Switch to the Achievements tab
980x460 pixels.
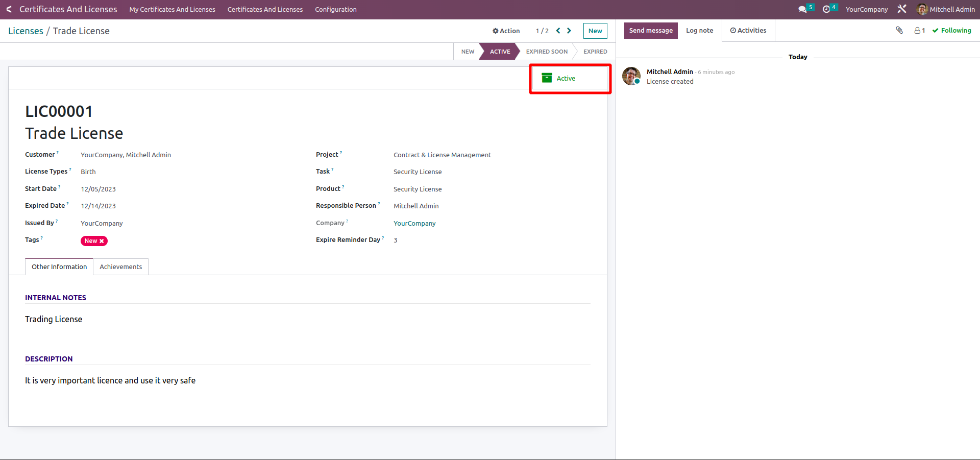[x=121, y=267]
